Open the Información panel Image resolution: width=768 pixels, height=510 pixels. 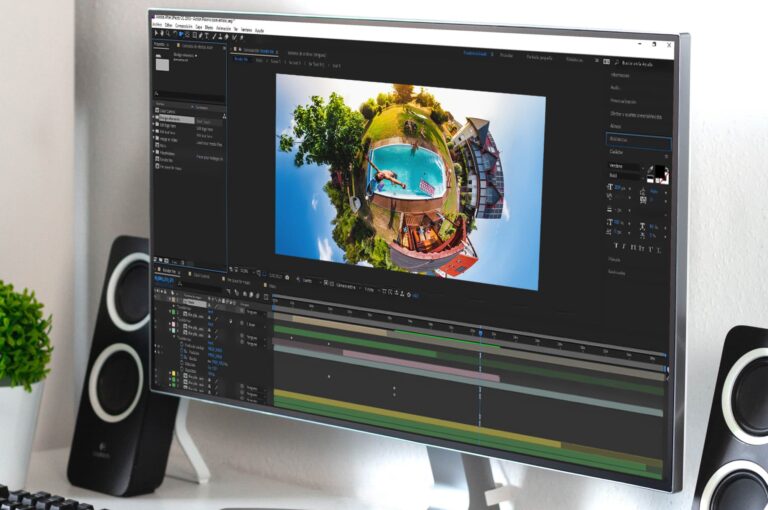pyautogui.click(x=620, y=75)
